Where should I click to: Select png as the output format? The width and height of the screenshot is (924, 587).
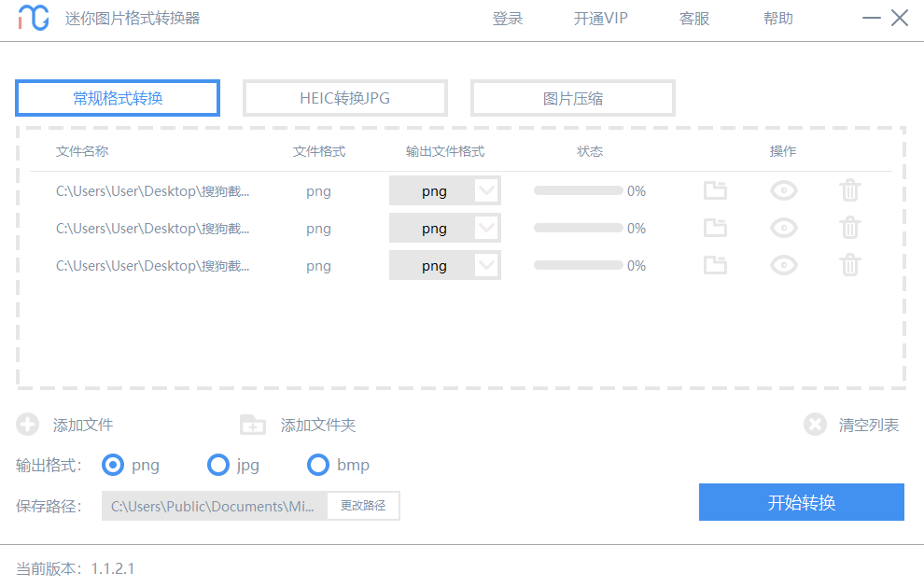113,465
